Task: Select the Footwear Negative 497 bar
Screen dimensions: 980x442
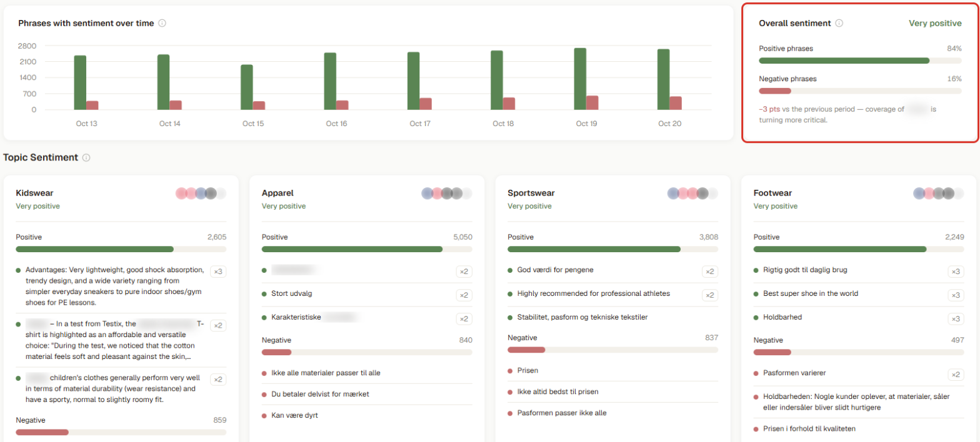Action: point(859,352)
